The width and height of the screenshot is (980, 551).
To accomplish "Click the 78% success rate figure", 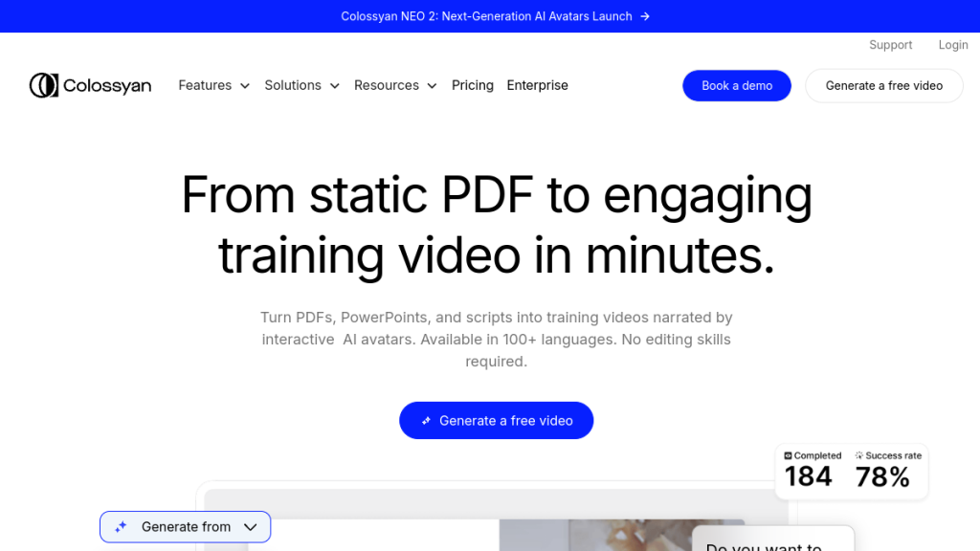I will 882,476.
